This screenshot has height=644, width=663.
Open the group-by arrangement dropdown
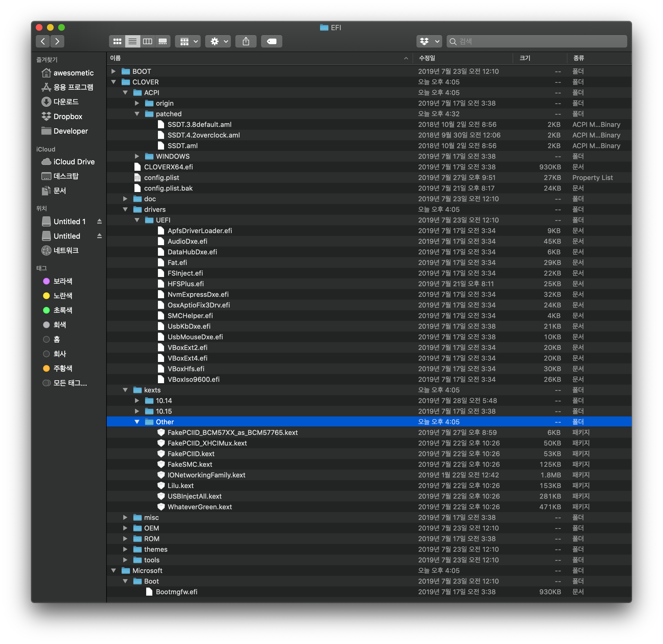(x=188, y=41)
